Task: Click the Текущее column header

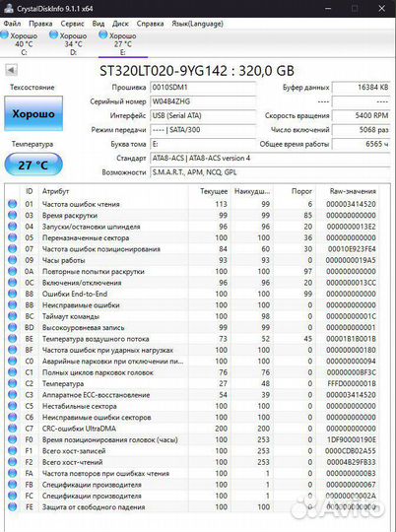Action: tap(214, 191)
